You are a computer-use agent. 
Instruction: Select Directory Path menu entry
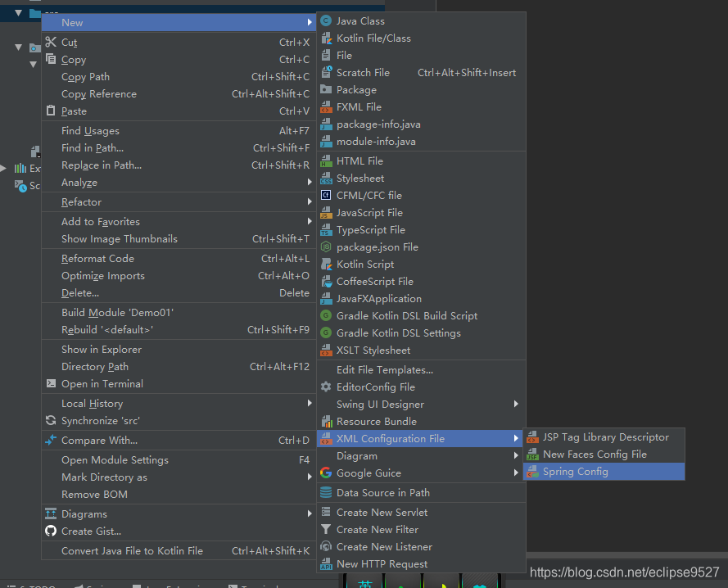[179, 366]
